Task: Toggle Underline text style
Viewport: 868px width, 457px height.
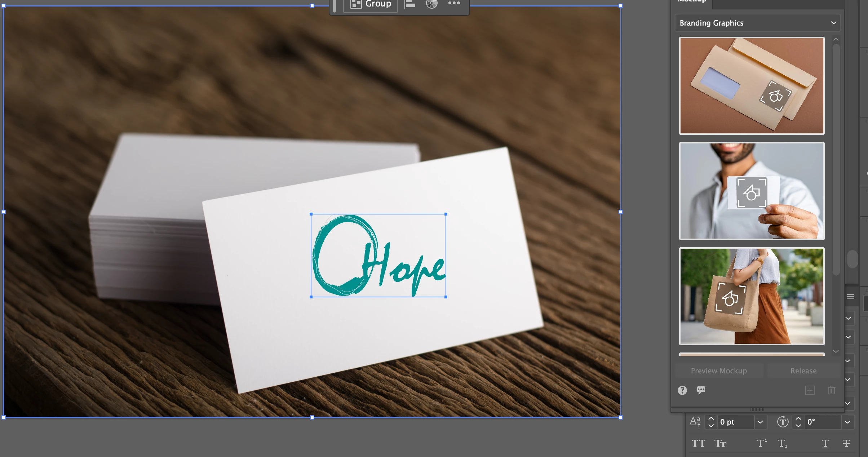Action: [x=825, y=444]
